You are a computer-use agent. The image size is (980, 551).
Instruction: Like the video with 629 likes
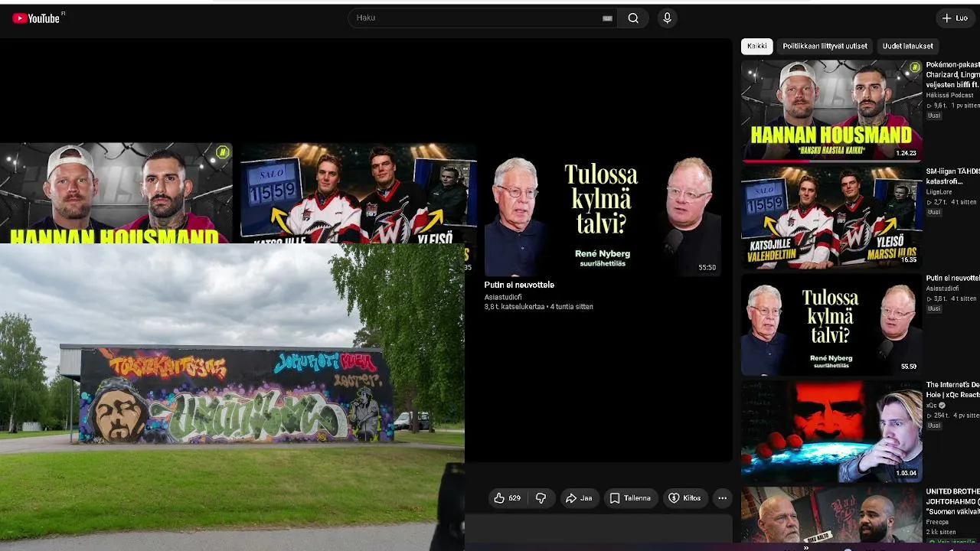coord(507,498)
